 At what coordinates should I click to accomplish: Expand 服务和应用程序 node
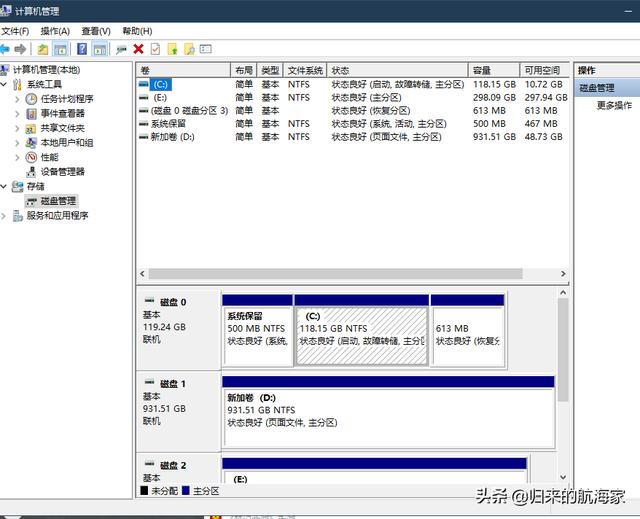coord(5,215)
